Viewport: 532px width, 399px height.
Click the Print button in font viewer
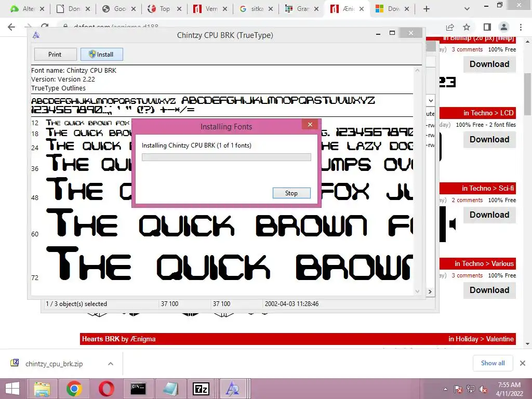(x=55, y=54)
